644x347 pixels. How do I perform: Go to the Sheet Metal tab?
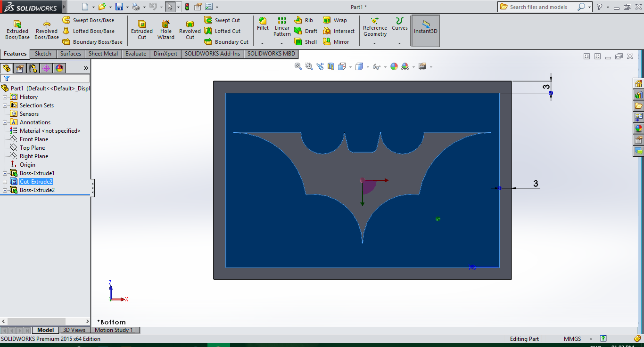103,54
